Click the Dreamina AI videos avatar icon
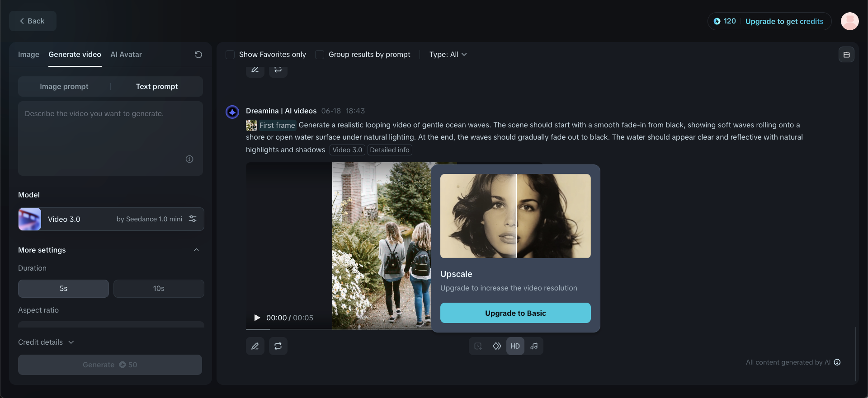This screenshot has width=868, height=398. [232, 112]
